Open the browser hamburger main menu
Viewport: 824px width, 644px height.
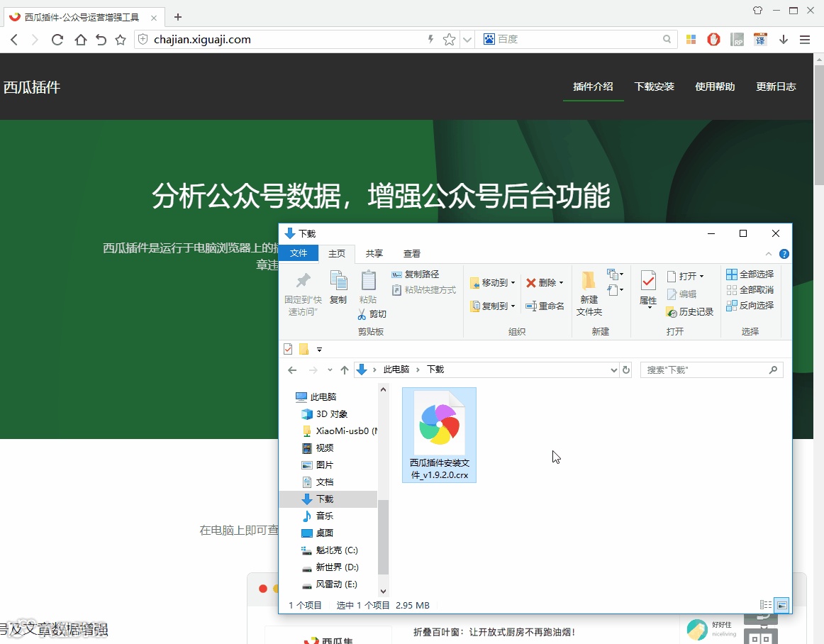[805, 40]
